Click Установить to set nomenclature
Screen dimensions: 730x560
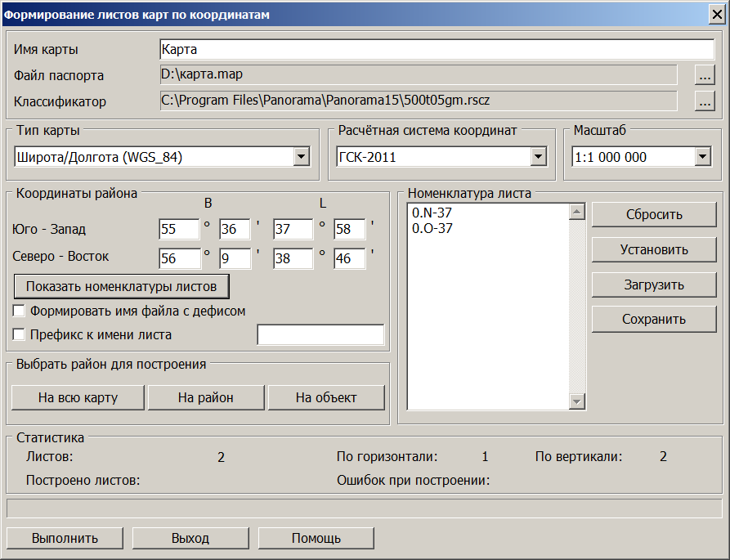pyautogui.click(x=653, y=249)
